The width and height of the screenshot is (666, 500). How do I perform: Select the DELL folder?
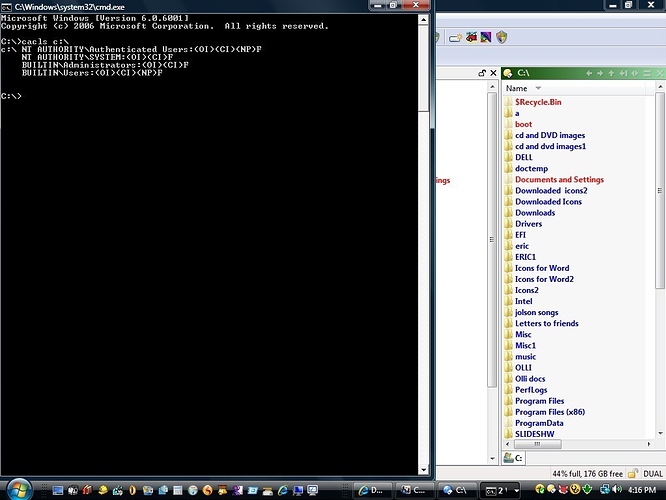(x=524, y=158)
